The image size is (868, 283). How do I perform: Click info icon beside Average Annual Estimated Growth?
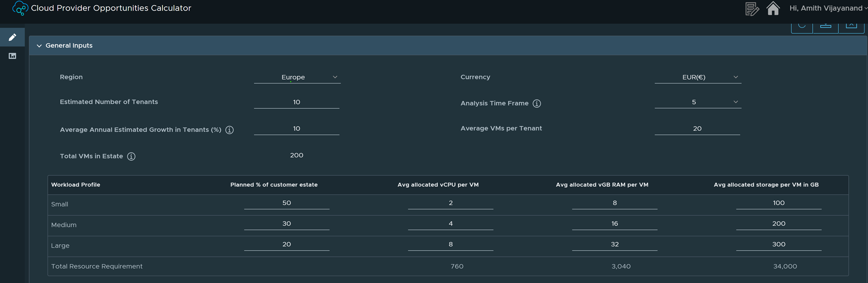(229, 130)
